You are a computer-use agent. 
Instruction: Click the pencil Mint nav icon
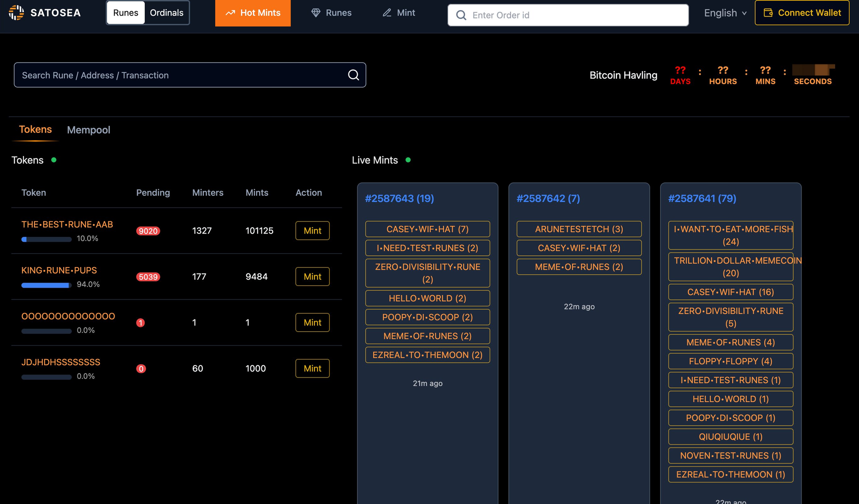(387, 13)
